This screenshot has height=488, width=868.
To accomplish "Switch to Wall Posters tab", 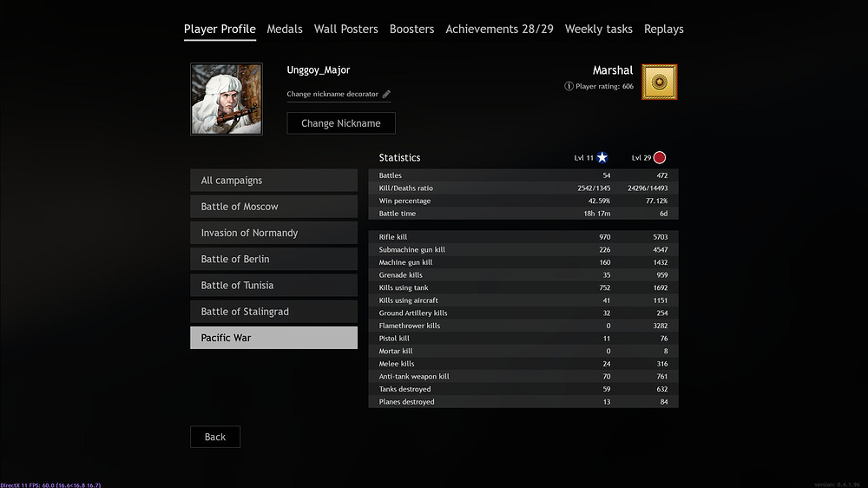I will 345,29.
